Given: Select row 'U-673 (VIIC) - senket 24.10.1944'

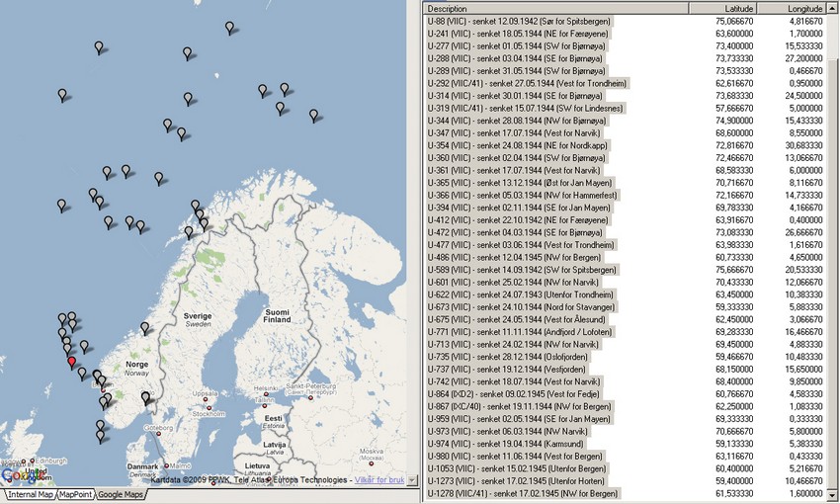Looking at the screenshot, I should 626,307.
